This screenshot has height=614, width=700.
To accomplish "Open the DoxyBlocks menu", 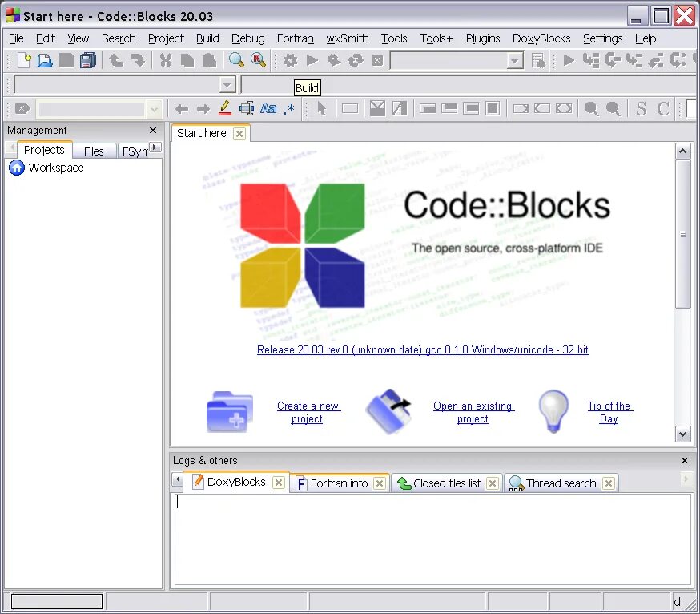I will pyautogui.click(x=541, y=38).
